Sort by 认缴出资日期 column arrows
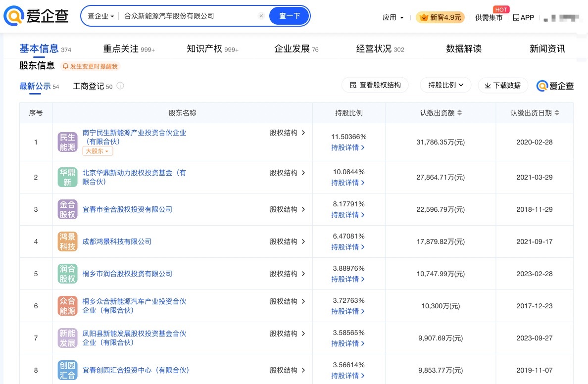 (557, 113)
